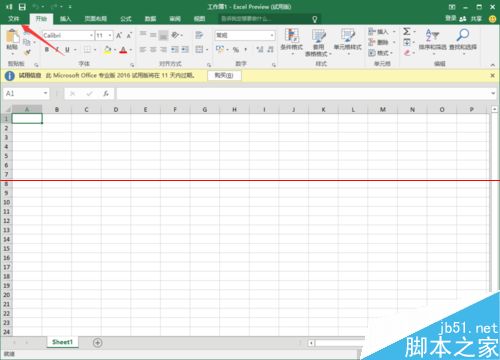This screenshot has width=500, height=360.
Task: Click the Share button
Action: (471, 19)
